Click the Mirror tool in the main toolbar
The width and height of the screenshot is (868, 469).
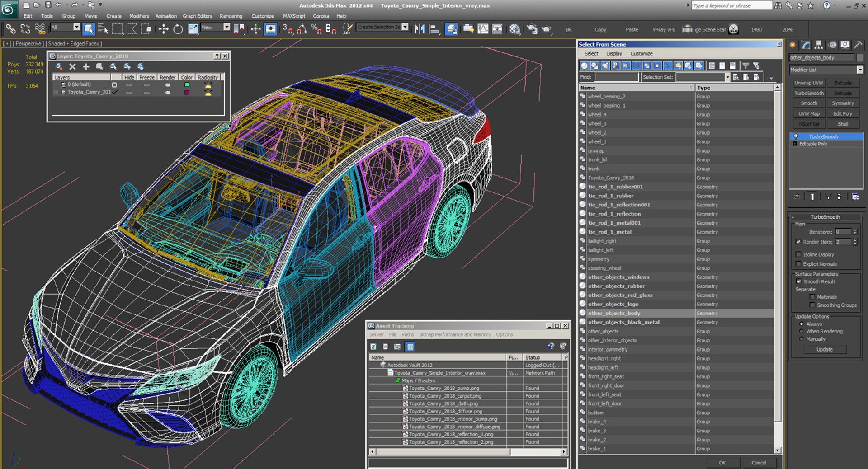point(420,29)
